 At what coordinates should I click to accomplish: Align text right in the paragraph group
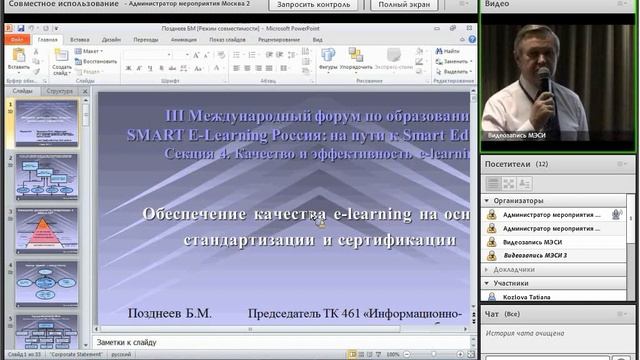[258, 68]
